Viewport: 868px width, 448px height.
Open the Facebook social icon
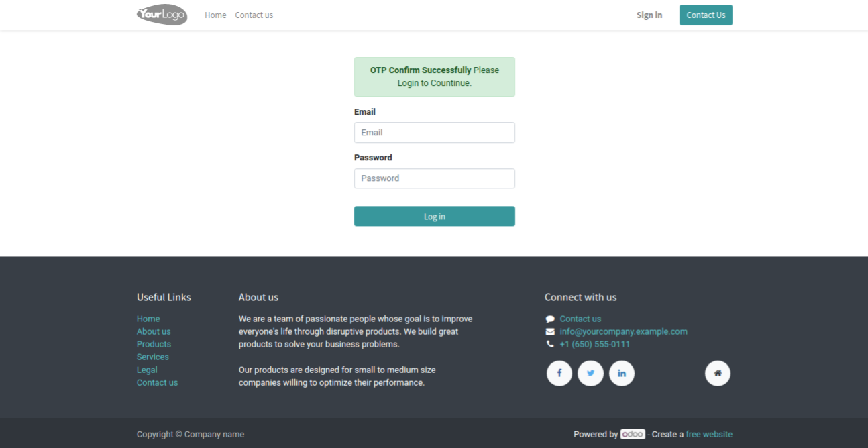pyautogui.click(x=559, y=374)
